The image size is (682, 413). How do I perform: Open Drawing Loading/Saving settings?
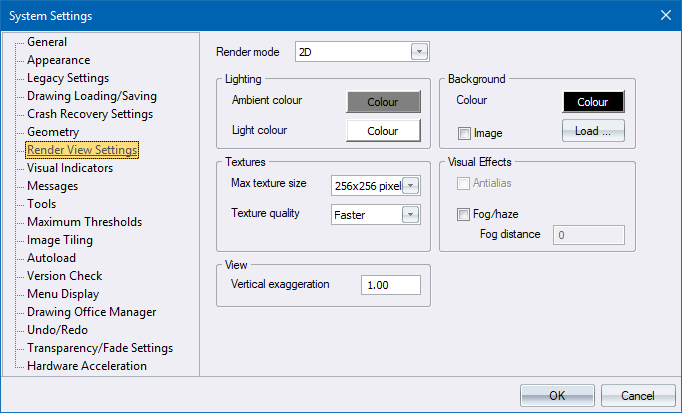pyautogui.click(x=92, y=96)
